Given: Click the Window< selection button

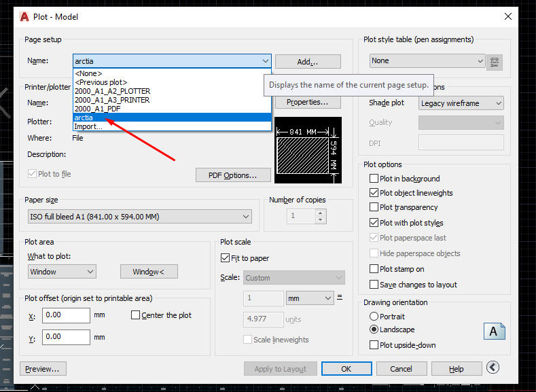Looking at the screenshot, I should point(149,272).
